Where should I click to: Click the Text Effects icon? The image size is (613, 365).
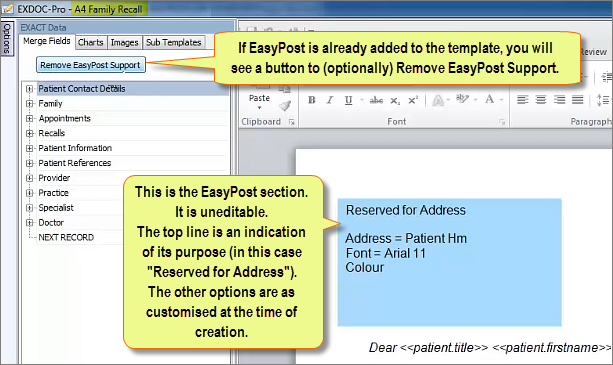(438, 101)
